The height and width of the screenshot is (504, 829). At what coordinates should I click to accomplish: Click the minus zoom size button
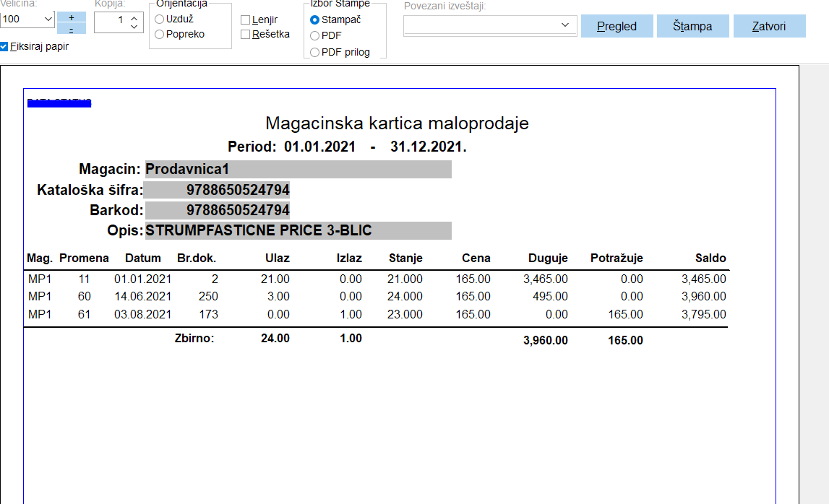tap(72, 29)
